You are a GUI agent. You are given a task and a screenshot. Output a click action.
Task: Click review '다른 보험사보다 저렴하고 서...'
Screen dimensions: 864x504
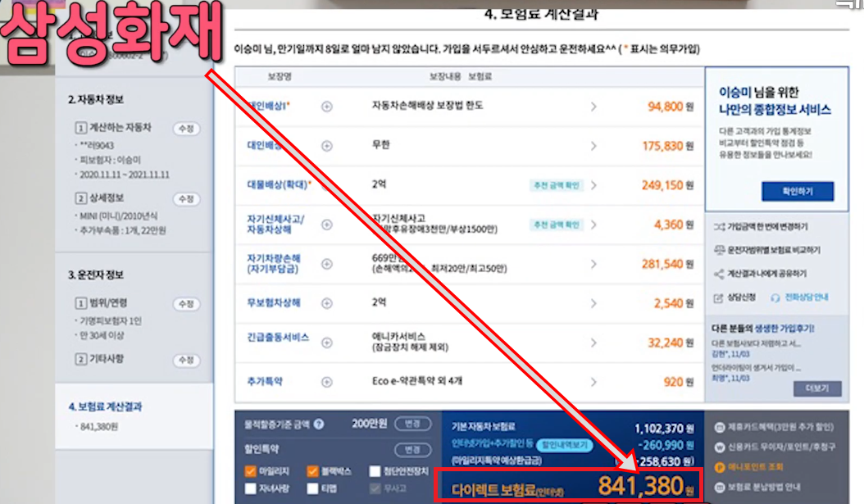757,343
